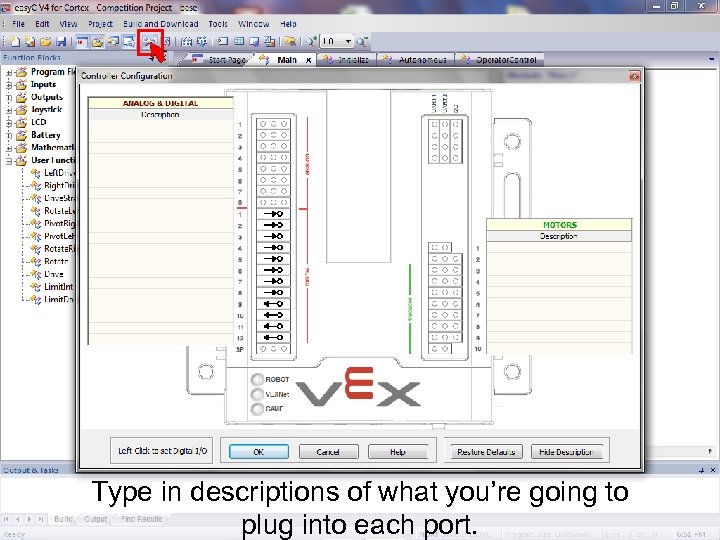The height and width of the screenshot is (540, 720).
Task: Switch to the Autonomous tab
Action: tap(416, 60)
